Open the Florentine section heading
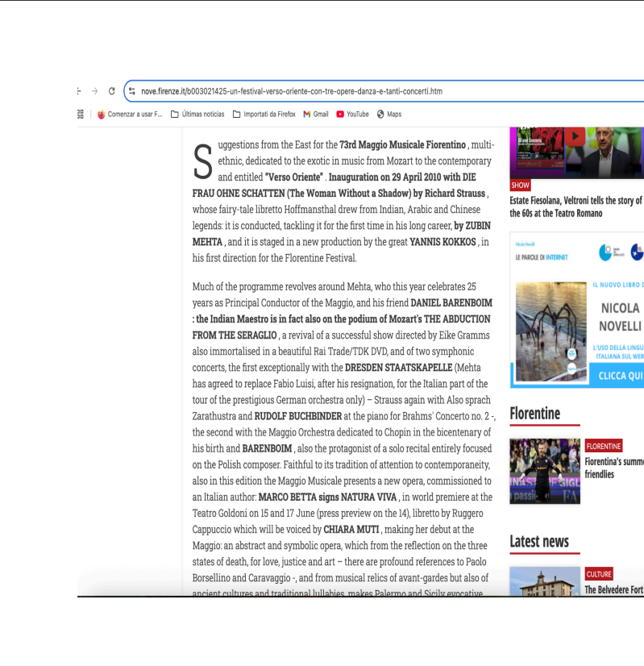The width and height of the screenshot is (644, 666). [x=534, y=414]
